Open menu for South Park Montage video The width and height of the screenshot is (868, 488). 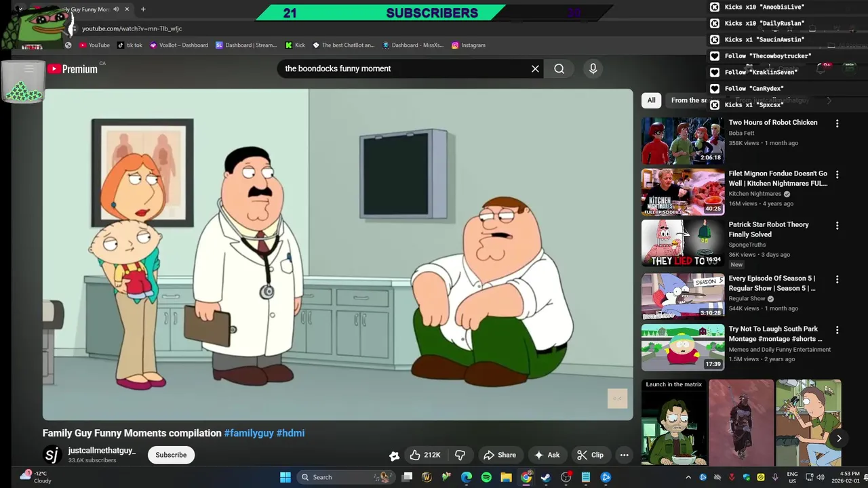tap(837, 330)
